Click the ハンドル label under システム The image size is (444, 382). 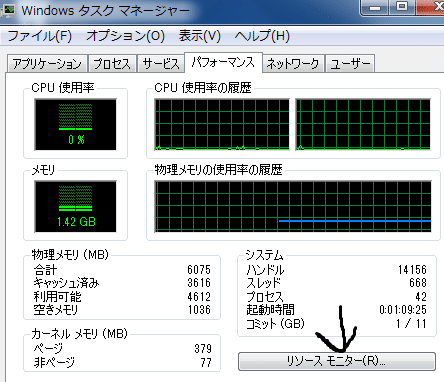265,269
